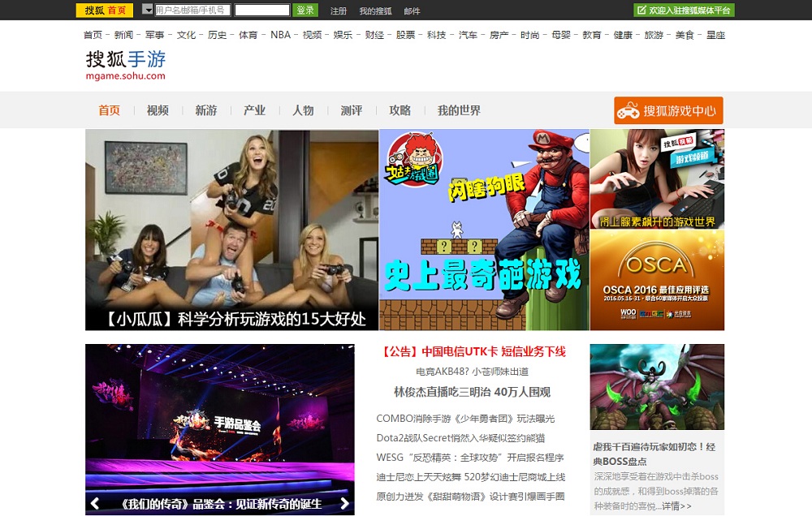812x516 pixels.
Task: Open the 史上最奇葩游戏 Mario banner
Action: pos(484,230)
